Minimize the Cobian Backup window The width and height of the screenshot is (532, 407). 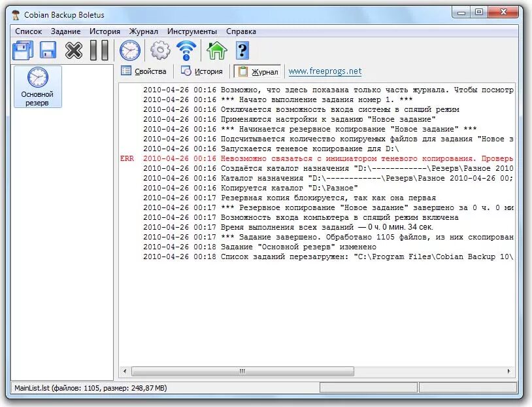(461, 12)
